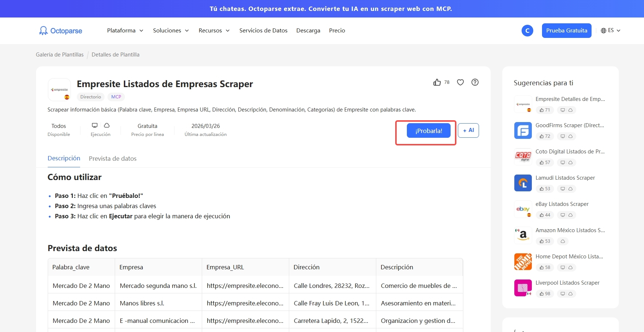
Task: Click the + AI button
Action: (468, 130)
